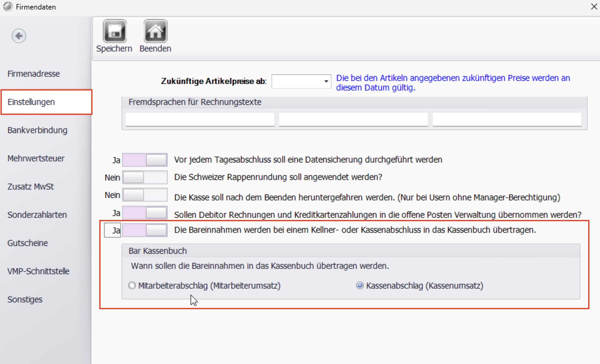Enable the Schweizer Rappenrundung switch
Screen dimensions: 600x364
click(145, 177)
